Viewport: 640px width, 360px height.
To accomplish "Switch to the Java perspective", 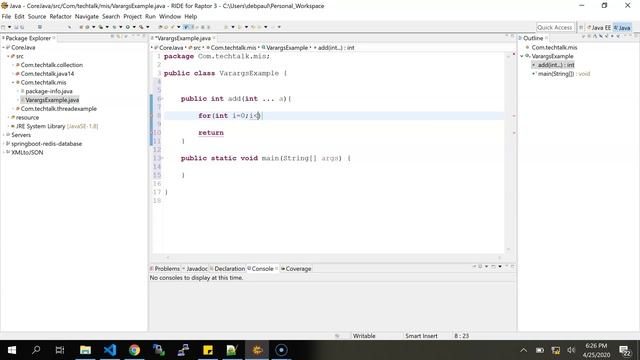I will 622,27.
